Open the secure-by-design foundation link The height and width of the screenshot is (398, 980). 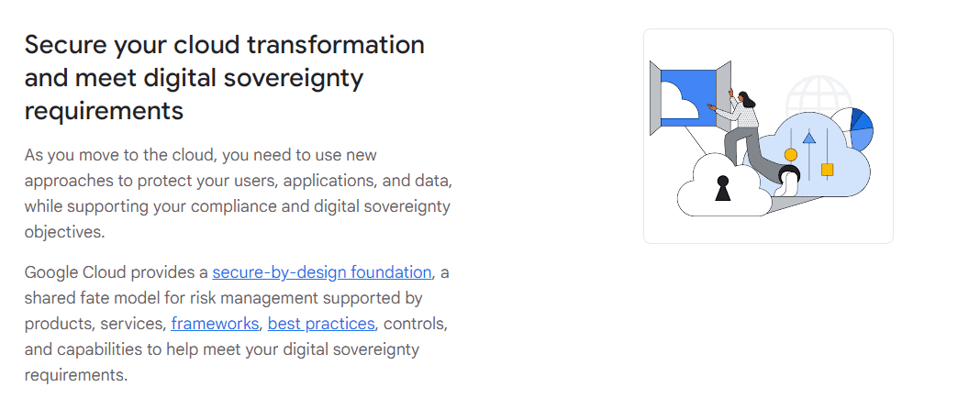point(321,272)
